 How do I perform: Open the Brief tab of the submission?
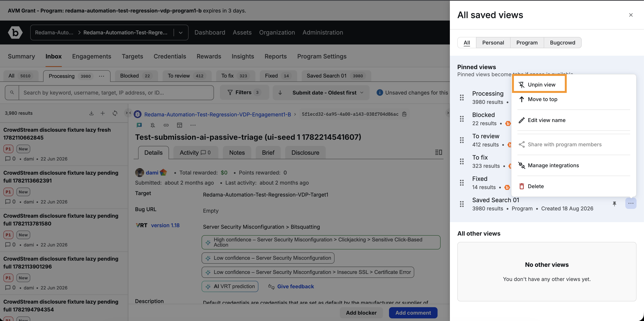(268, 153)
